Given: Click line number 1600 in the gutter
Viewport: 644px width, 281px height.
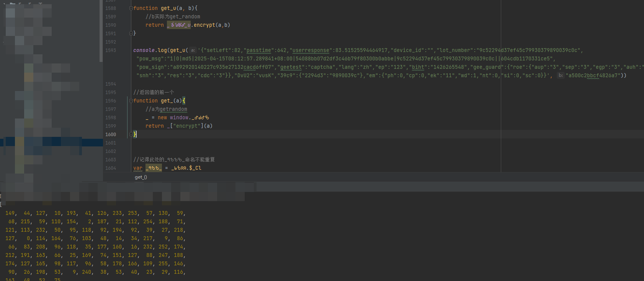Looking at the screenshot, I should 111,135.
